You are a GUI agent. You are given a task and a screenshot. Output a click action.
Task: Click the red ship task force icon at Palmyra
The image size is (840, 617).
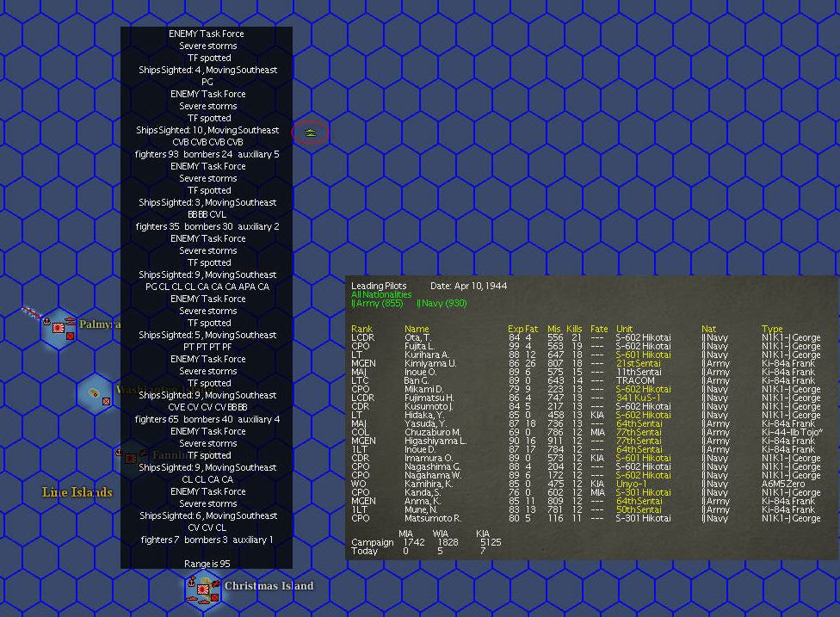(x=71, y=322)
